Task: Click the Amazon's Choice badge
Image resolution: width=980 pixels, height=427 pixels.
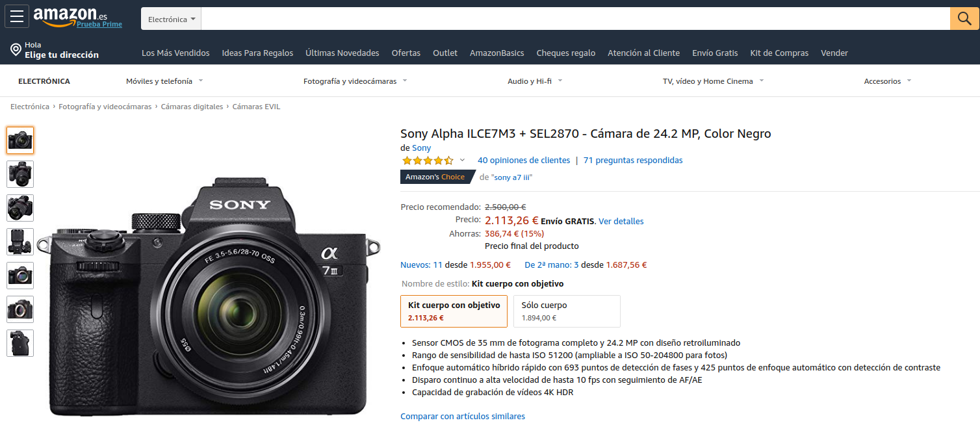Action: pos(435,177)
